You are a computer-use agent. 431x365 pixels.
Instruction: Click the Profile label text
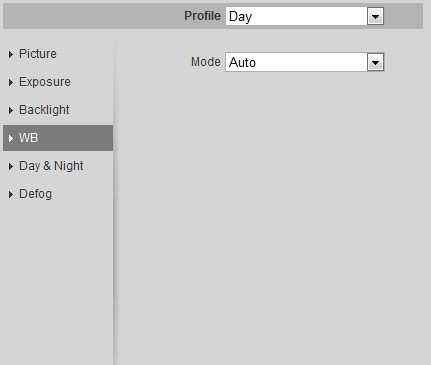point(202,16)
